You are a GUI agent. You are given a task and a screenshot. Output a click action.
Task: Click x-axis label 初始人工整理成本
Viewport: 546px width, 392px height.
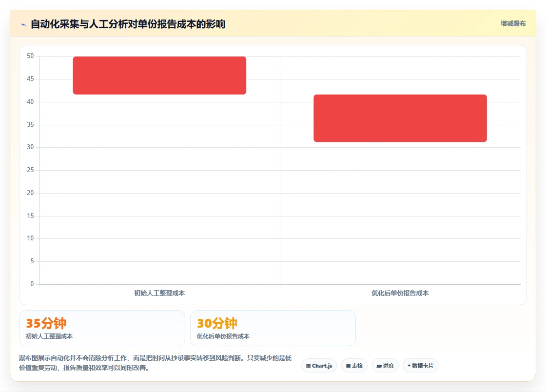(x=159, y=293)
